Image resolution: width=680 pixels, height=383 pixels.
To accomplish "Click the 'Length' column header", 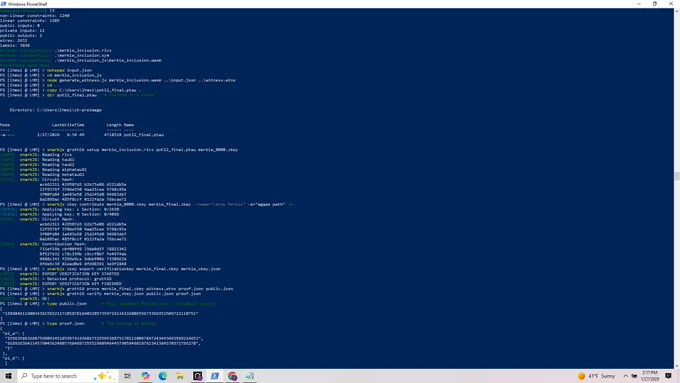I will pyautogui.click(x=114, y=125).
